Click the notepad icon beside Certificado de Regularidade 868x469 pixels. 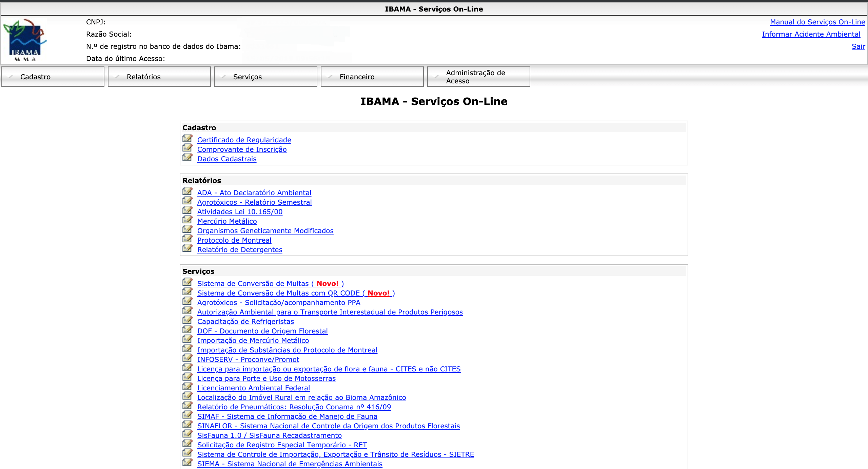188,138
